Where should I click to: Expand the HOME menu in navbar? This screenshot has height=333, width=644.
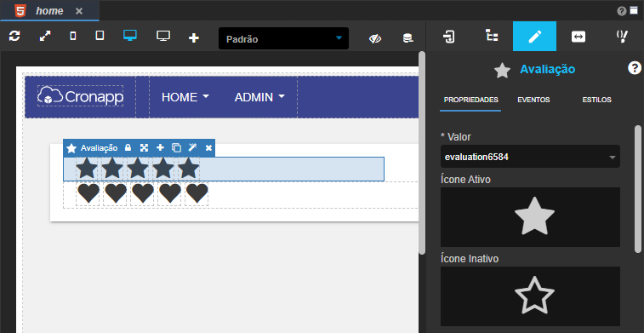[185, 97]
